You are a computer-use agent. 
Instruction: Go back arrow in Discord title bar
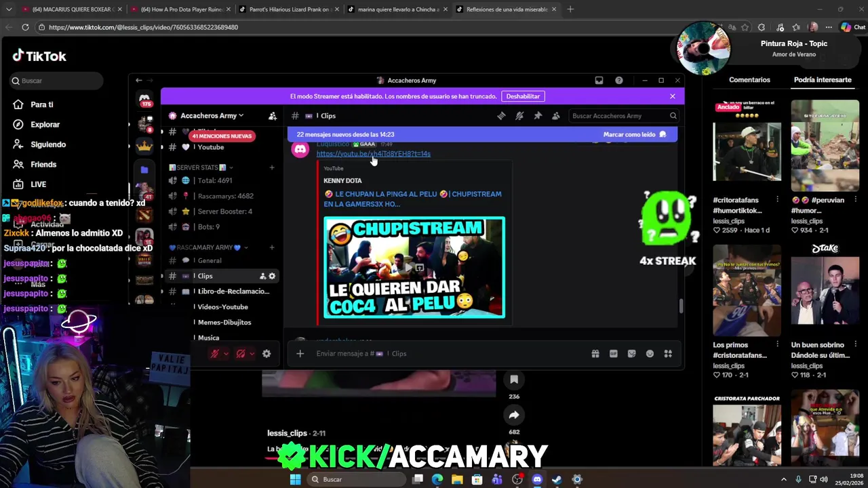(138, 80)
